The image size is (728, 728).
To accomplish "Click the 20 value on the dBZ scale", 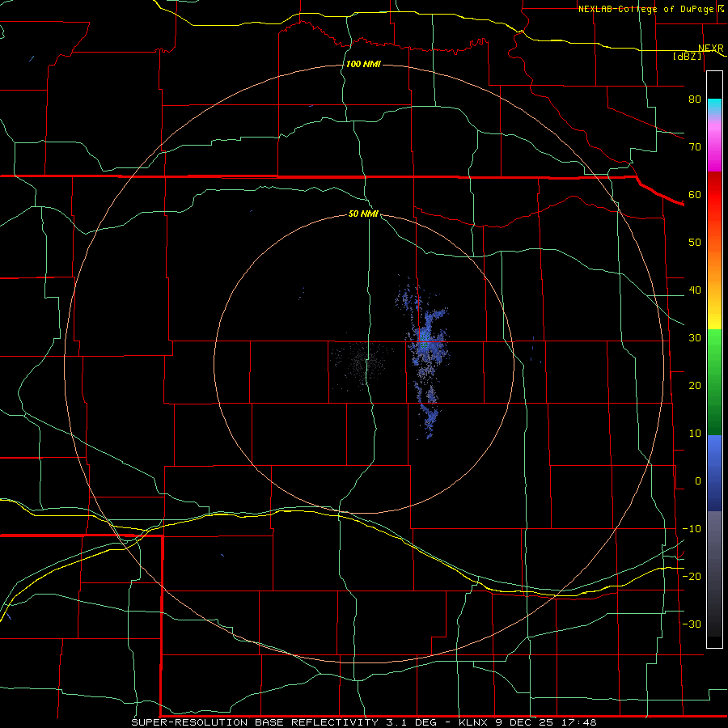I will pyautogui.click(x=695, y=385).
